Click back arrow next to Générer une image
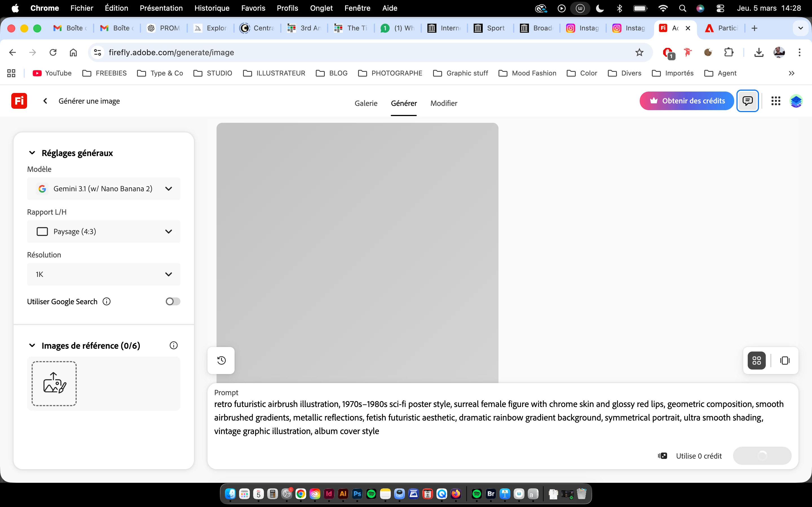 (45, 101)
